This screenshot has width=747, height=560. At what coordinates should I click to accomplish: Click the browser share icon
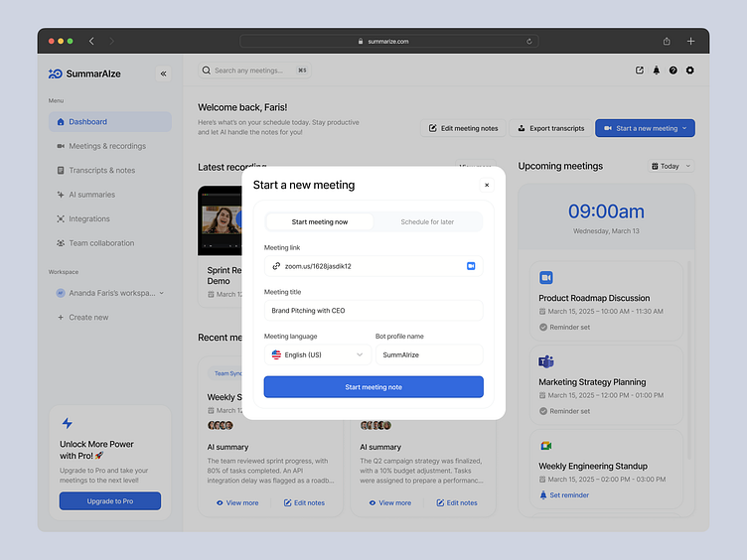click(x=667, y=42)
